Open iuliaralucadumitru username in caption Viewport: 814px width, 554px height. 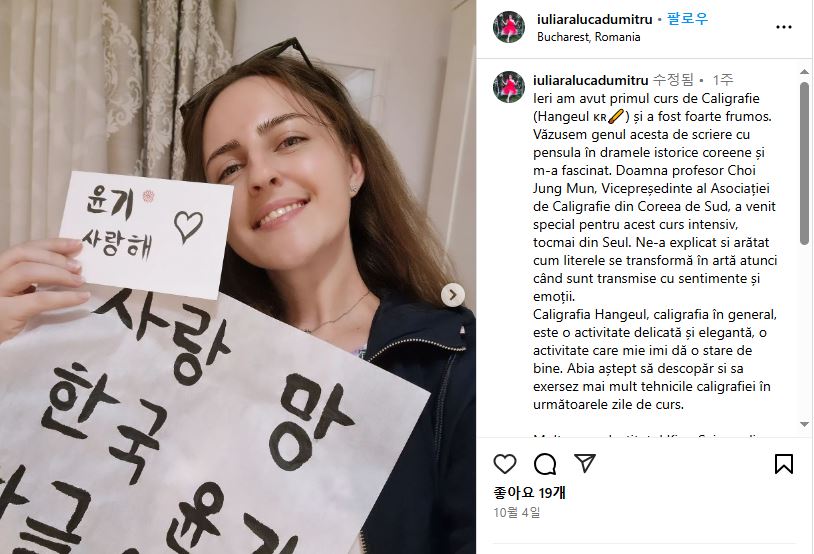point(590,80)
